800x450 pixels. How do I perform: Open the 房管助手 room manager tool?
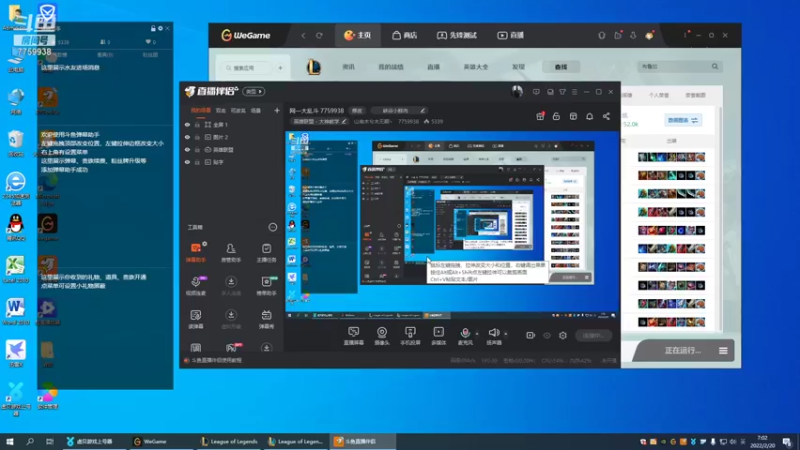231,253
